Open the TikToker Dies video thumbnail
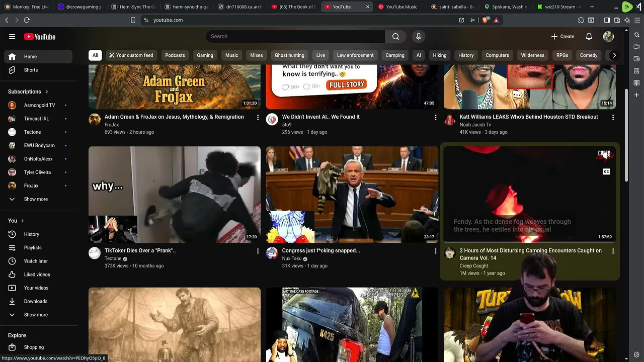Screen dimensions: 644x362 click(x=175, y=195)
